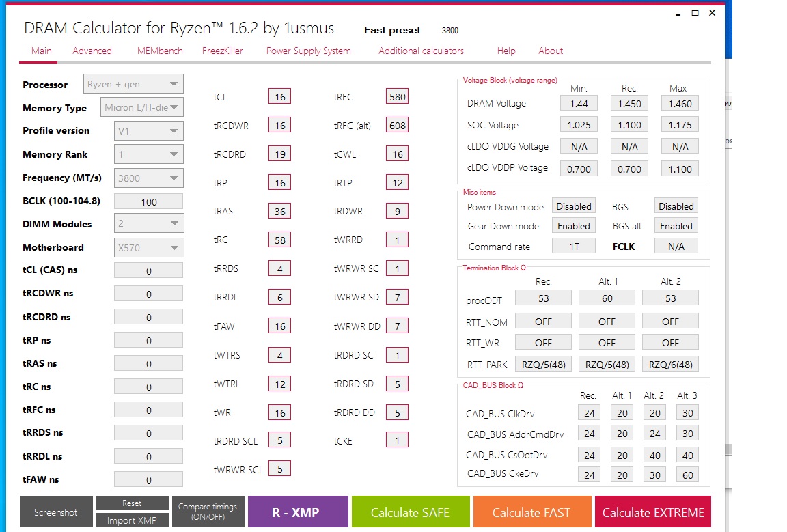The image size is (787, 532).
Task: Click the Import XMP button
Action: [x=132, y=520]
